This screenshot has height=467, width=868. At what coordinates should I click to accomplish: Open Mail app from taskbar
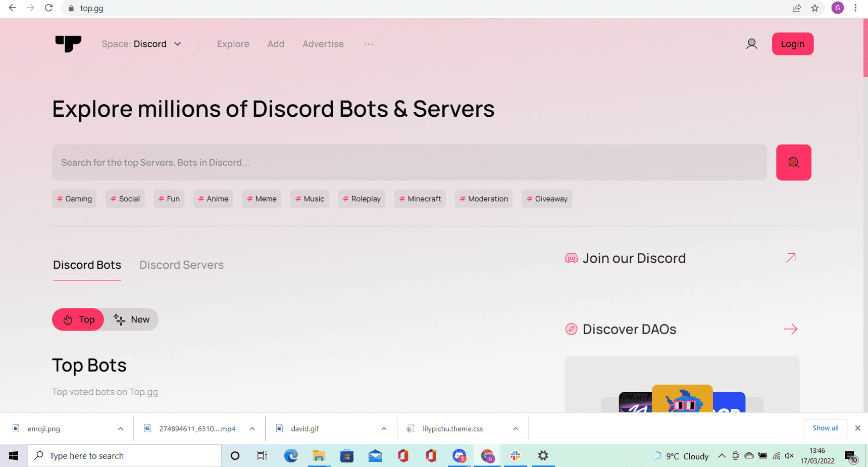(x=375, y=456)
